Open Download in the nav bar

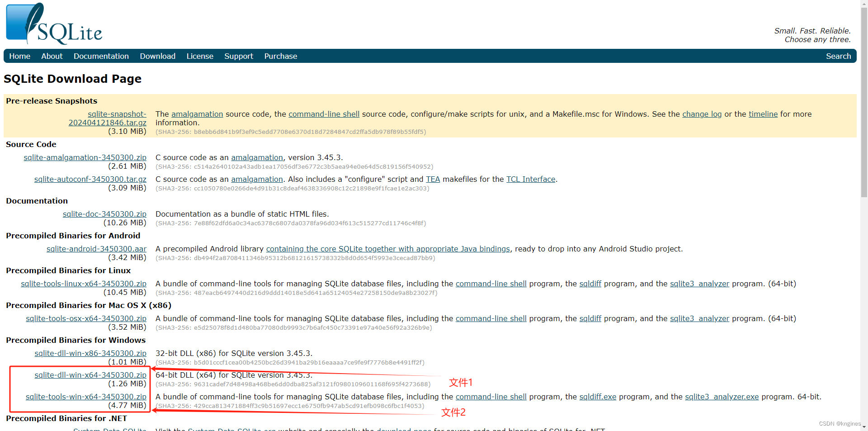(158, 56)
